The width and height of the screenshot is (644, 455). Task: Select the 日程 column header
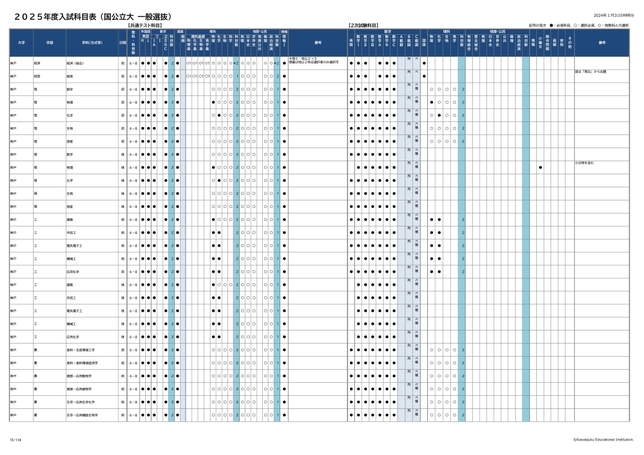pos(123,42)
